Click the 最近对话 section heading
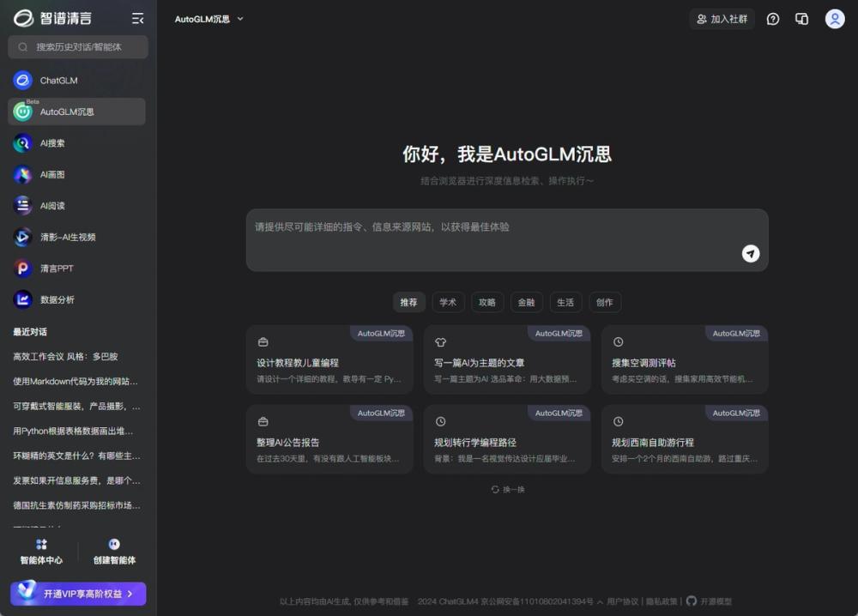 30,331
